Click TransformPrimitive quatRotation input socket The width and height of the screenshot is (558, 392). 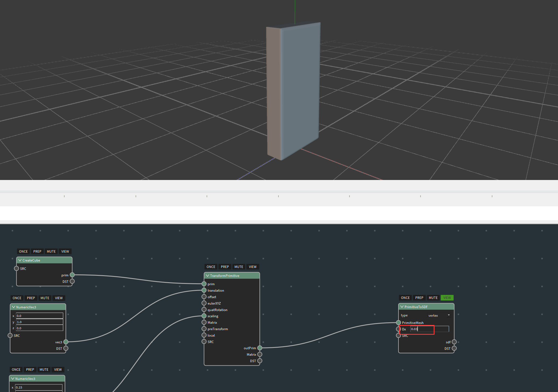click(204, 310)
